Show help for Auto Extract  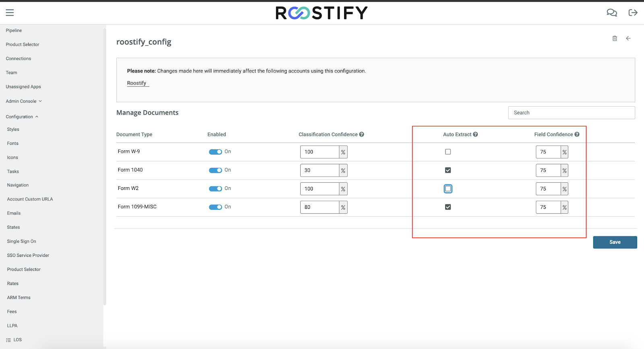click(475, 134)
